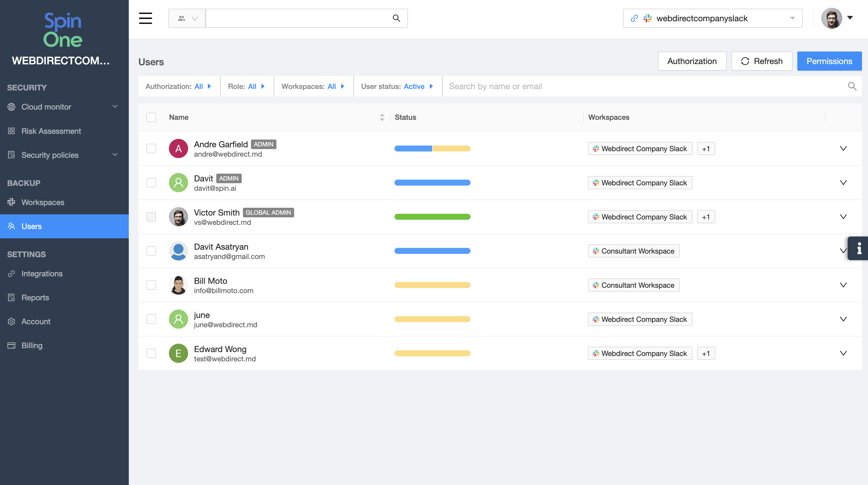
Task: Click the Slack icon in Davit's workspace tag
Action: [596, 183]
